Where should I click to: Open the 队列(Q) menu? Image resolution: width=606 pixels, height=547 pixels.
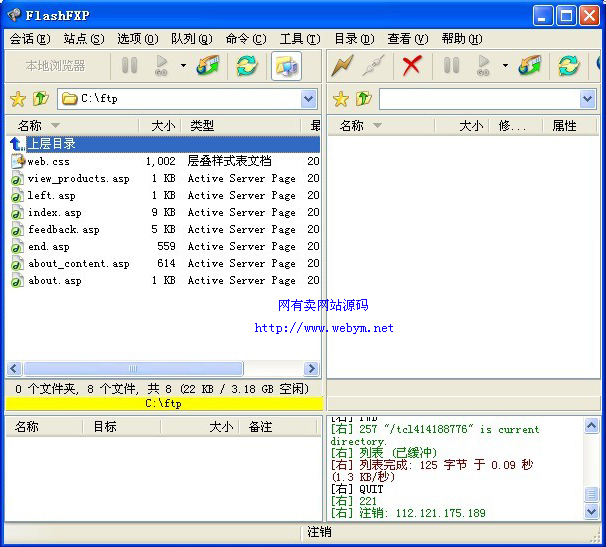click(x=192, y=39)
